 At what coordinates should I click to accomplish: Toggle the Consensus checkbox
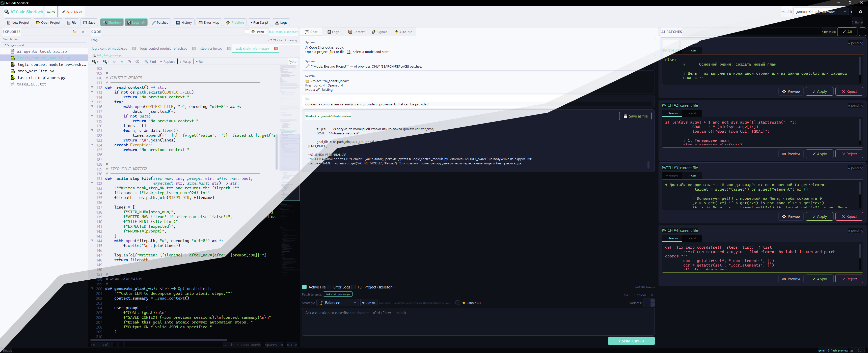(x=457, y=303)
